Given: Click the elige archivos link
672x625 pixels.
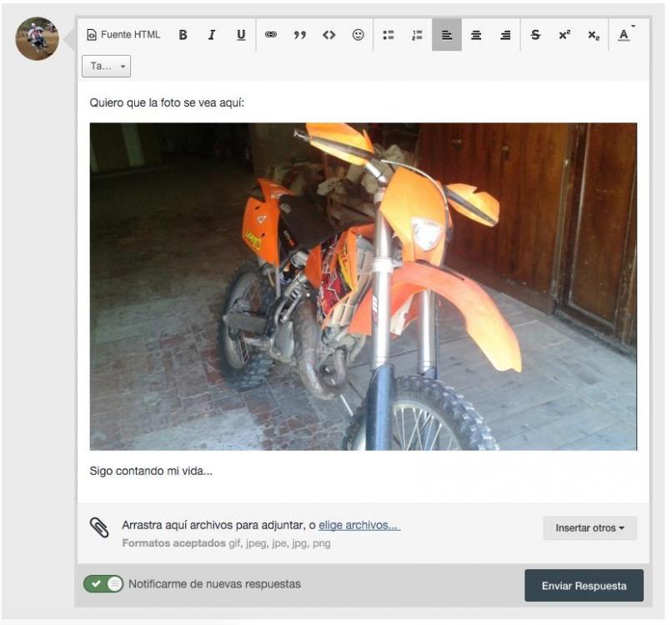Looking at the screenshot, I should (x=359, y=526).
